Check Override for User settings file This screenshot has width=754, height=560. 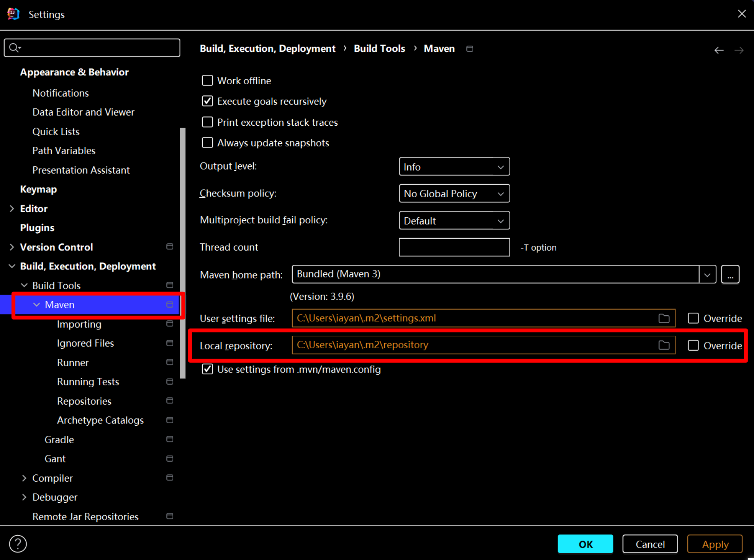coord(693,318)
